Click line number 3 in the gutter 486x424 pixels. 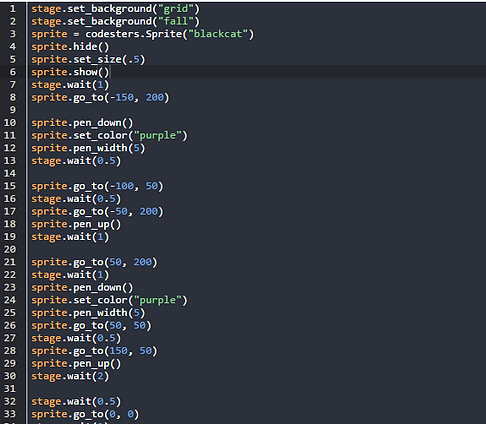coord(13,34)
